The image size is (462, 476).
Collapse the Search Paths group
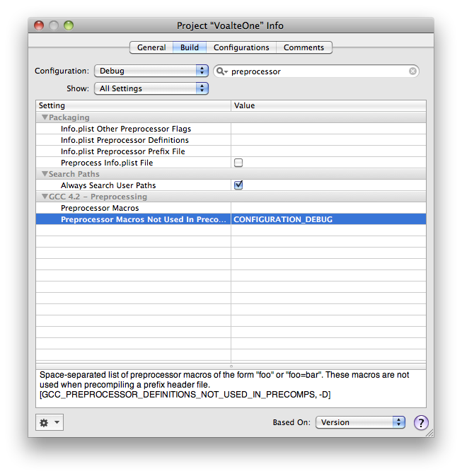tap(45, 174)
